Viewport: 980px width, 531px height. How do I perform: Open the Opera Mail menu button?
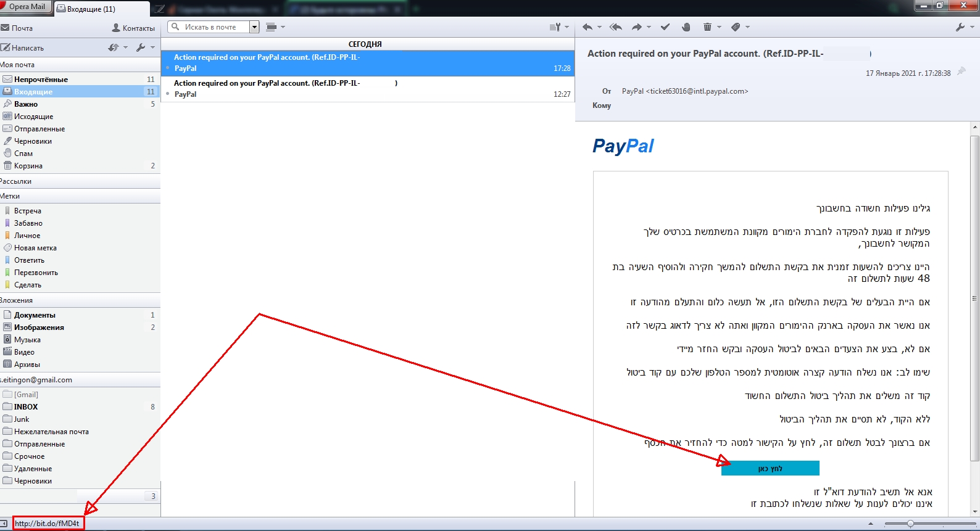point(26,7)
